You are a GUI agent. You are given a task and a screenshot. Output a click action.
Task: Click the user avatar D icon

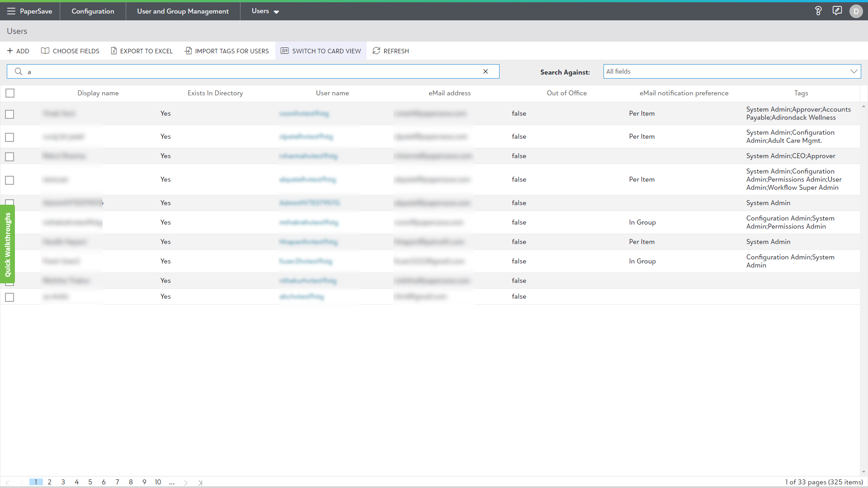(x=856, y=11)
